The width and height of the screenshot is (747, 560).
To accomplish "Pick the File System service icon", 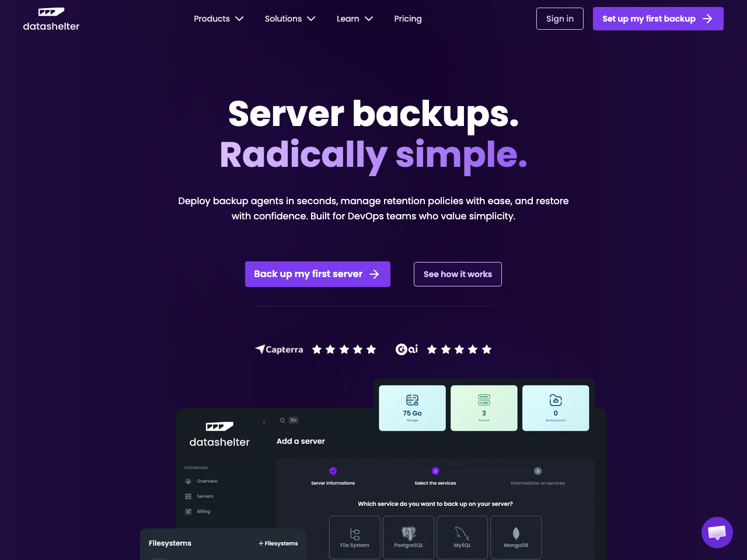I will click(x=354, y=534).
